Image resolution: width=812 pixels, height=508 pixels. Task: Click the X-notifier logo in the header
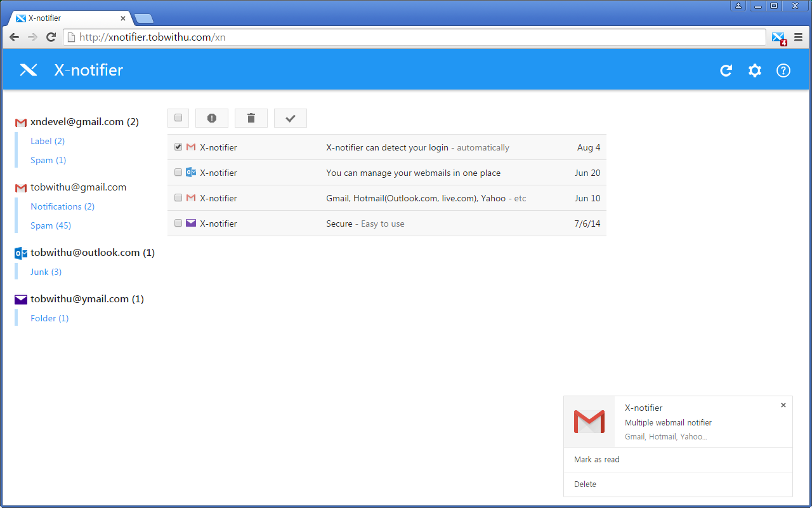(x=28, y=70)
